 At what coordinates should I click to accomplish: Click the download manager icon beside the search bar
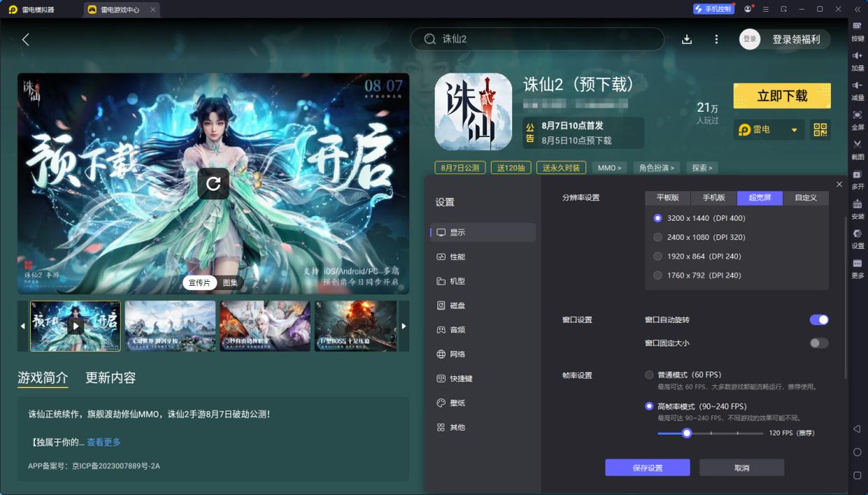point(686,39)
